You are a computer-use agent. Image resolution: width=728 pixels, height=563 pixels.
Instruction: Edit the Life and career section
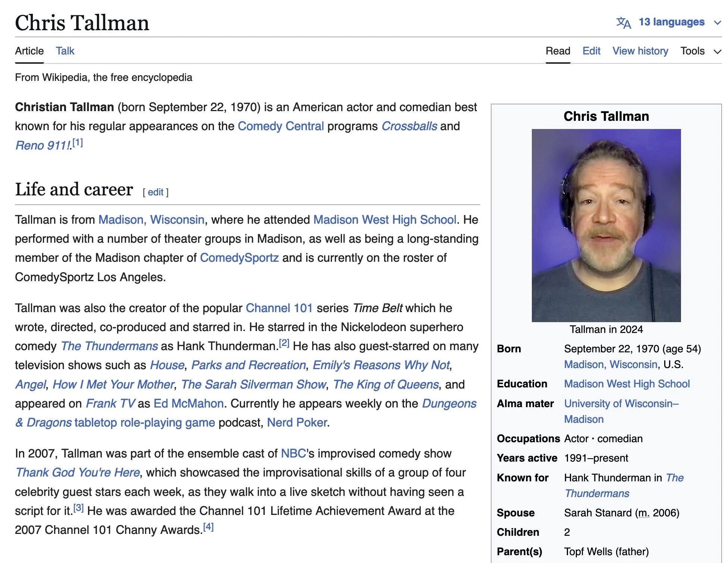(x=156, y=192)
